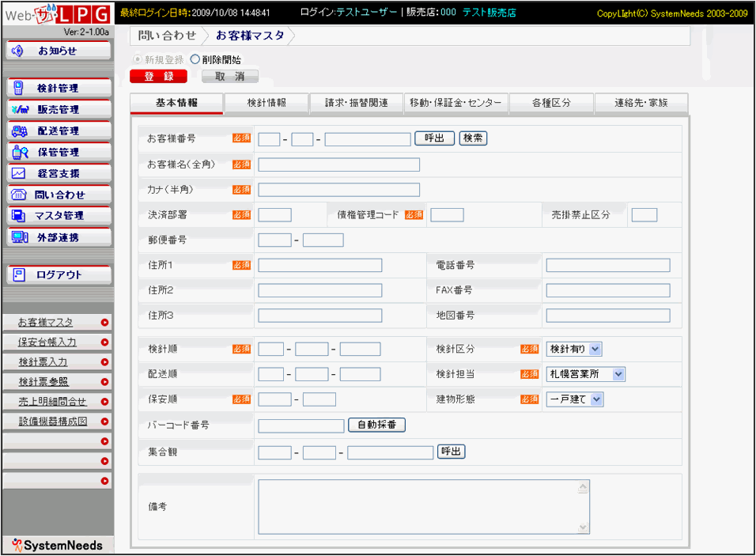Click the 備考 scrollbar down arrow
The height and width of the screenshot is (556, 756).
[x=583, y=528]
